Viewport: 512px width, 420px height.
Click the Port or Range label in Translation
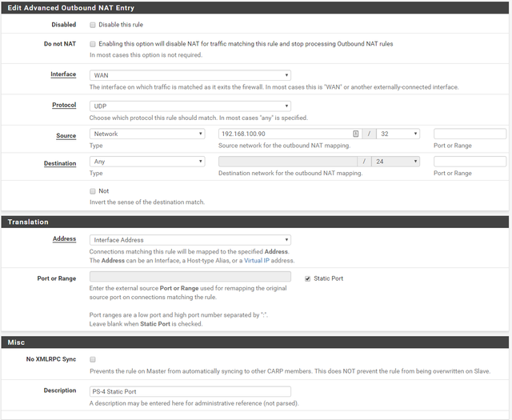(x=57, y=278)
